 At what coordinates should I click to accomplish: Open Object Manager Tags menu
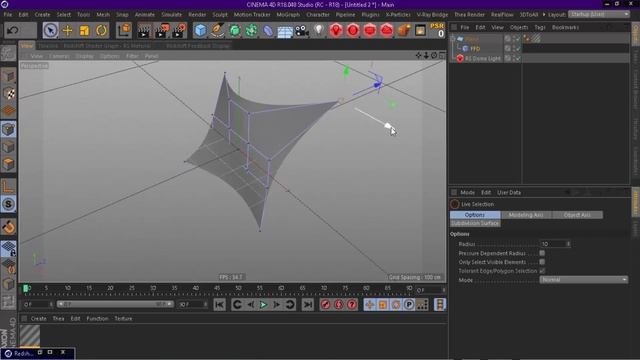(540, 27)
